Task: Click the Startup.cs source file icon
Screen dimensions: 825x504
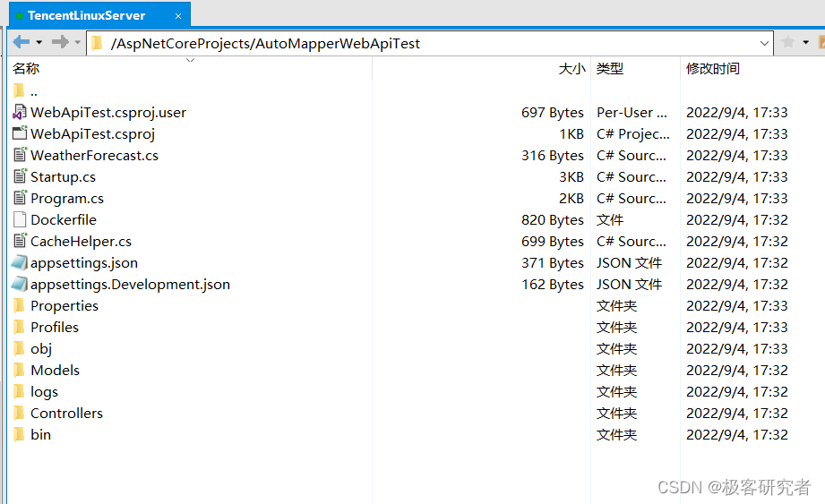Action: (20, 177)
